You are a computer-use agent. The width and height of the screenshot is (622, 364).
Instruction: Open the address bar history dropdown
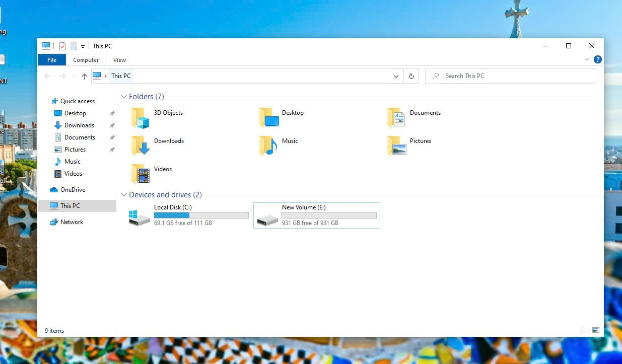[x=396, y=76]
